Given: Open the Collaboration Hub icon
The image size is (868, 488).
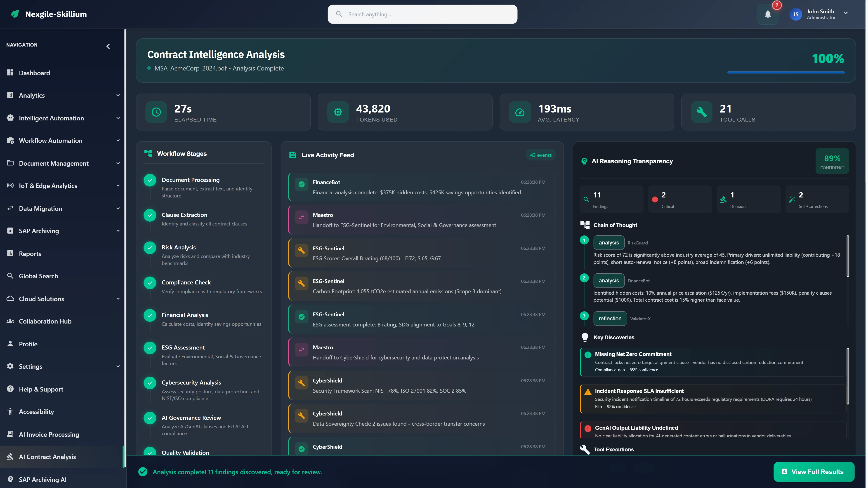Looking at the screenshot, I should point(10,321).
